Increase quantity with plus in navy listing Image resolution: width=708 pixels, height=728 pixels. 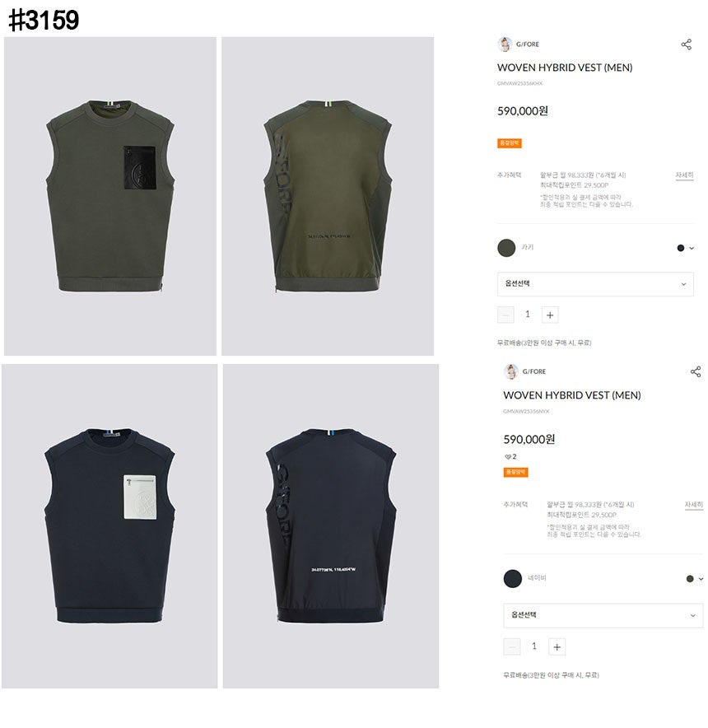click(x=557, y=646)
